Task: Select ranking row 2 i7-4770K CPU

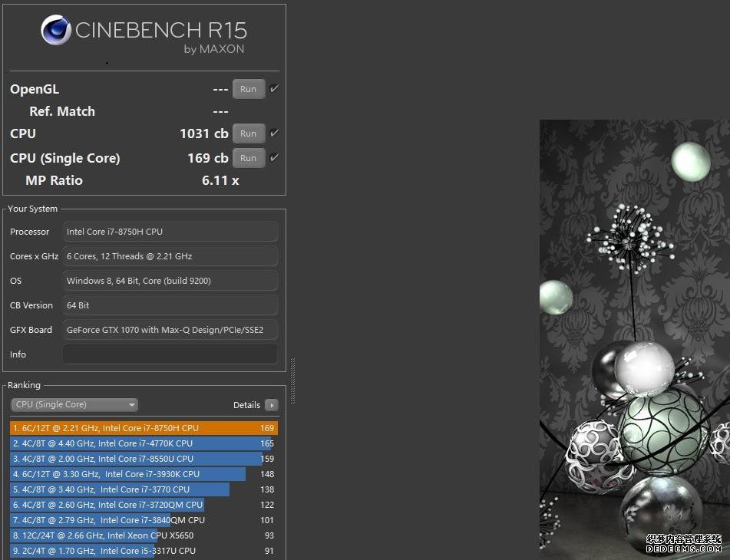Action: coord(144,443)
